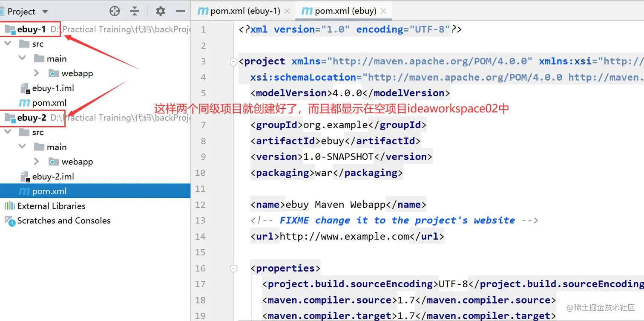Click the src folder icon under ebuy-1
The image size is (644, 321).
[24, 44]
